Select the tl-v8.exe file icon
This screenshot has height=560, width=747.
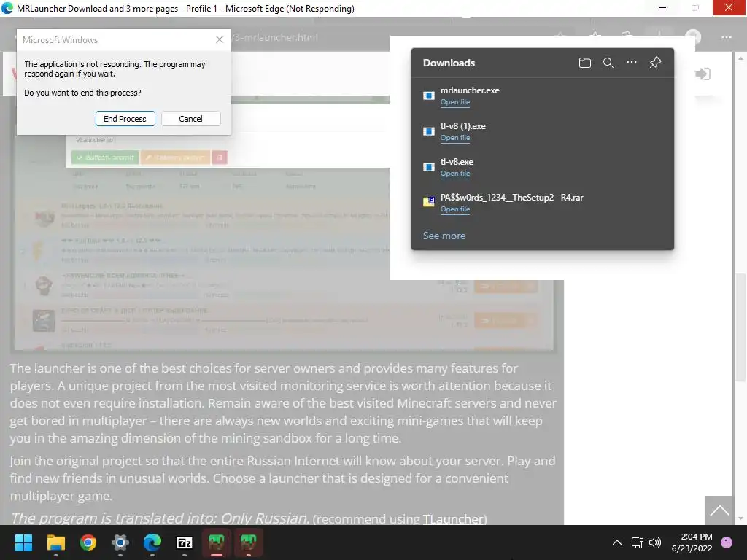pyautogui.click(x=429, y=167)
